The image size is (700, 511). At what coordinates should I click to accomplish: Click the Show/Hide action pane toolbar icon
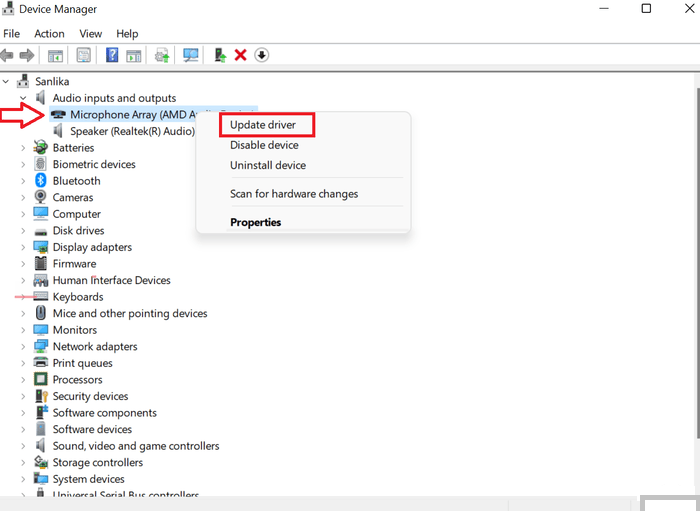tap(133, 55)
